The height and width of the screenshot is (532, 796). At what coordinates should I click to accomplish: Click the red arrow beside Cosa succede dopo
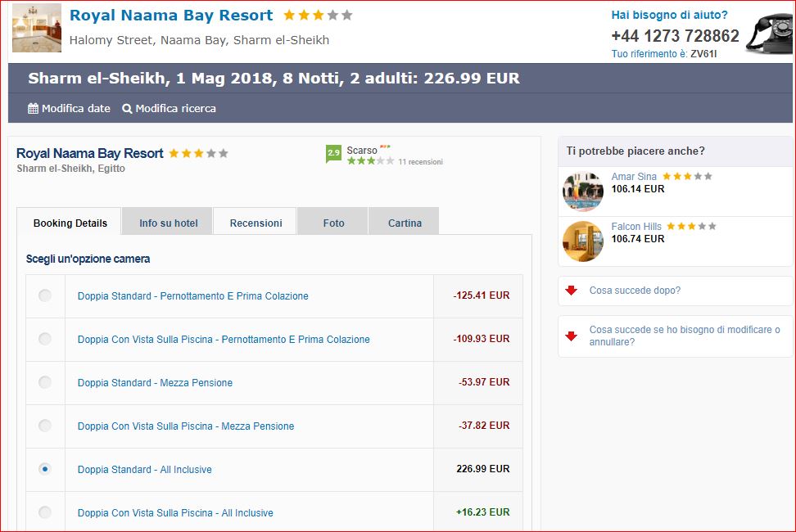point(572,290)
